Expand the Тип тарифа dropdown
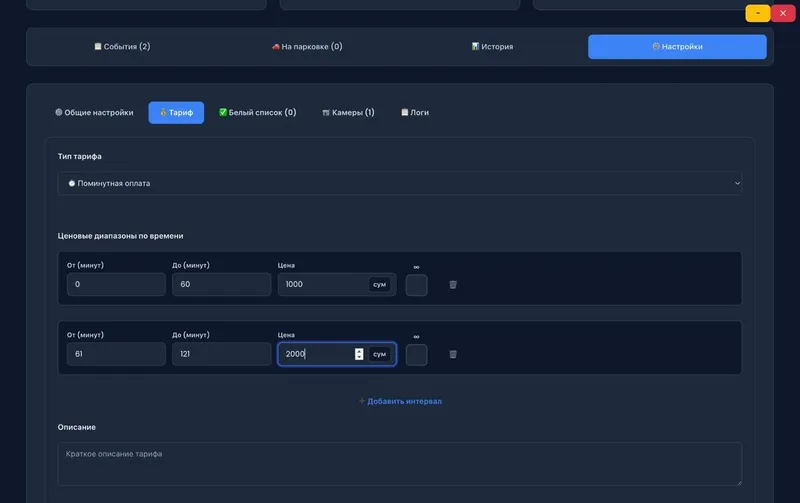The height and width of the screenshot is (503, 800). click(x=399, y=183)
